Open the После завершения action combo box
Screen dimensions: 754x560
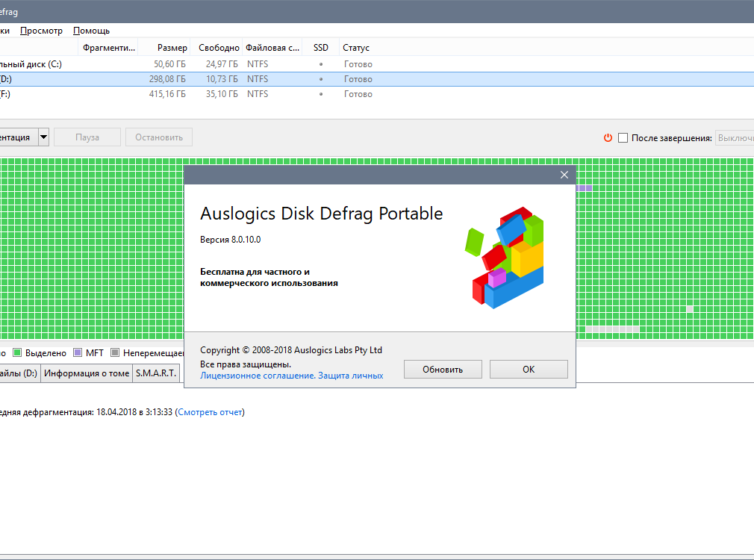pos(735,137)
